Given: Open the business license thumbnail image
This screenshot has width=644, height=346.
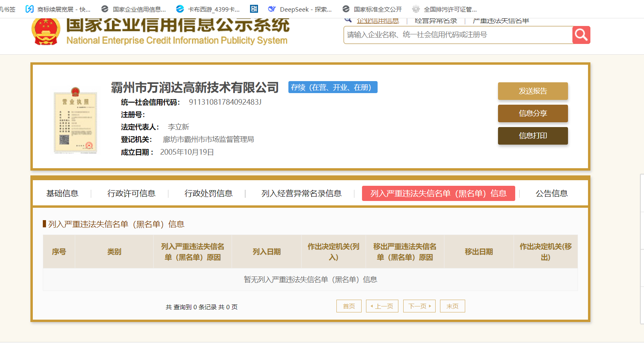Looking at the screenshot, I should [x=76, y=121].
